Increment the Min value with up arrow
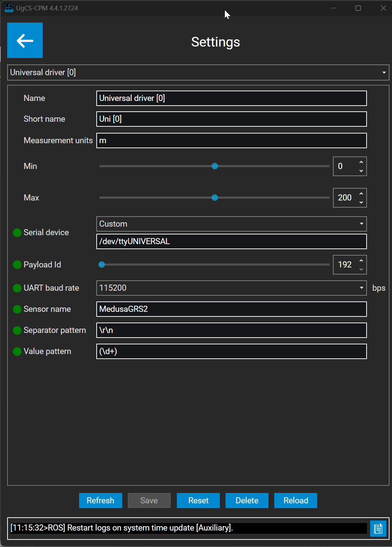This screenshot has width=392, height=547. pyautogui.click(x=361, y=162)
